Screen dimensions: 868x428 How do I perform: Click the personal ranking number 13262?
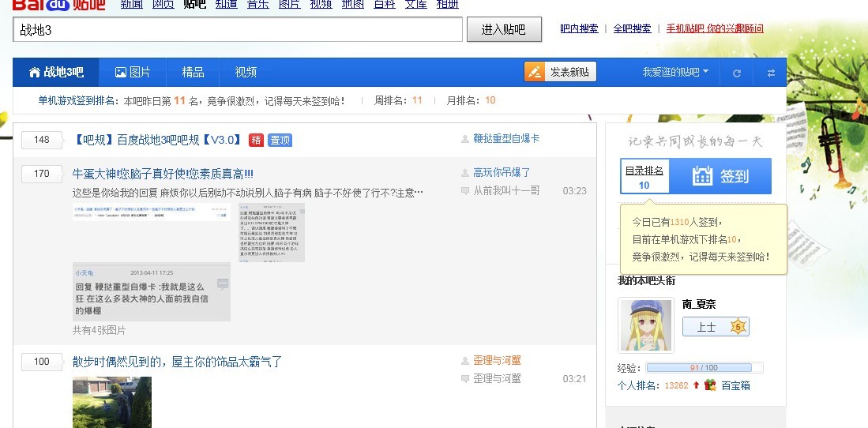coord(676,385)
